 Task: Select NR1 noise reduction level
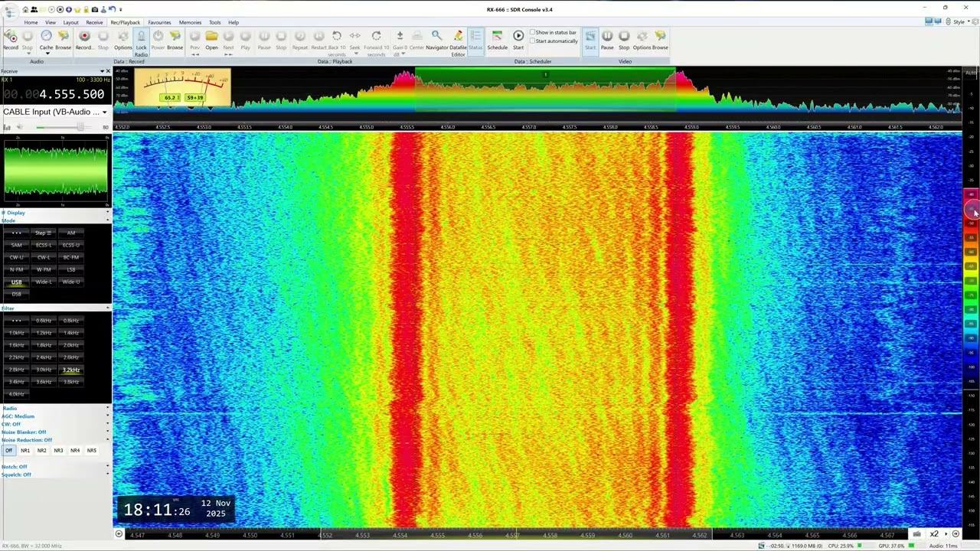click(25, 451)
